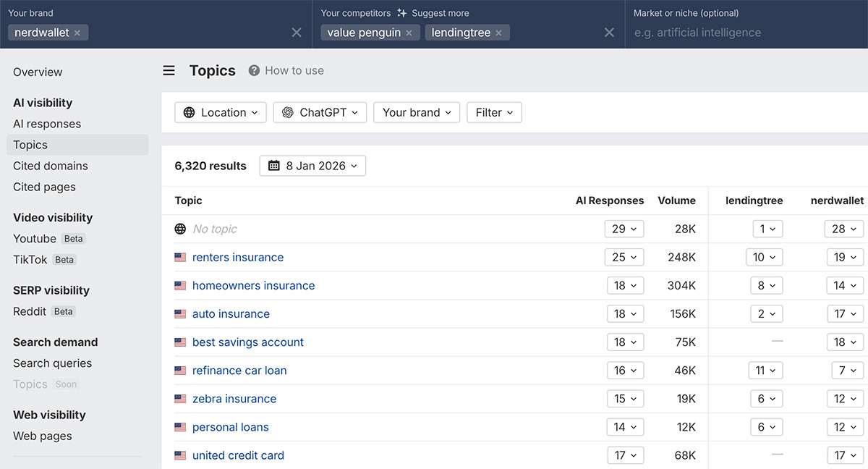Remove the value penguin competitor tag

[x=409, y=33]
